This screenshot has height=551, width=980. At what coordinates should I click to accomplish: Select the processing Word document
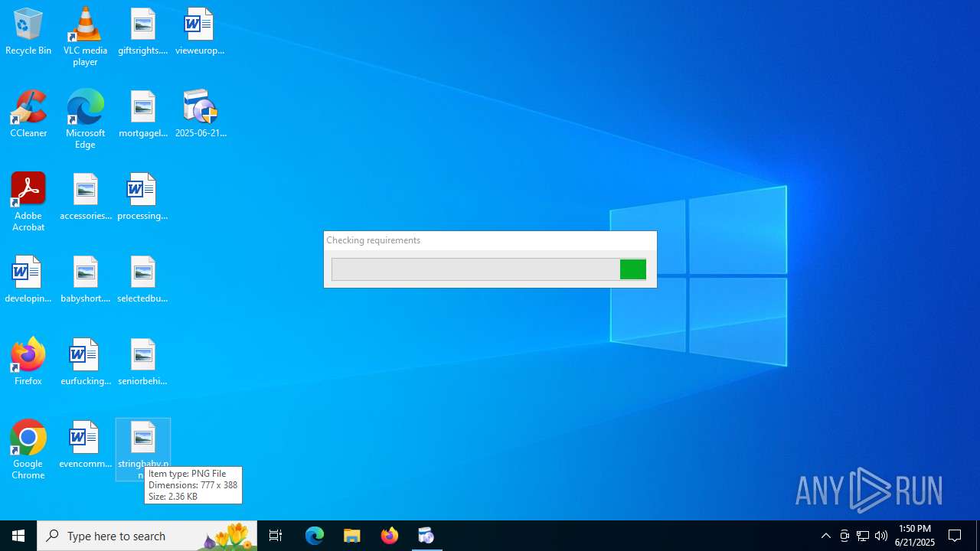coord(142,197)
